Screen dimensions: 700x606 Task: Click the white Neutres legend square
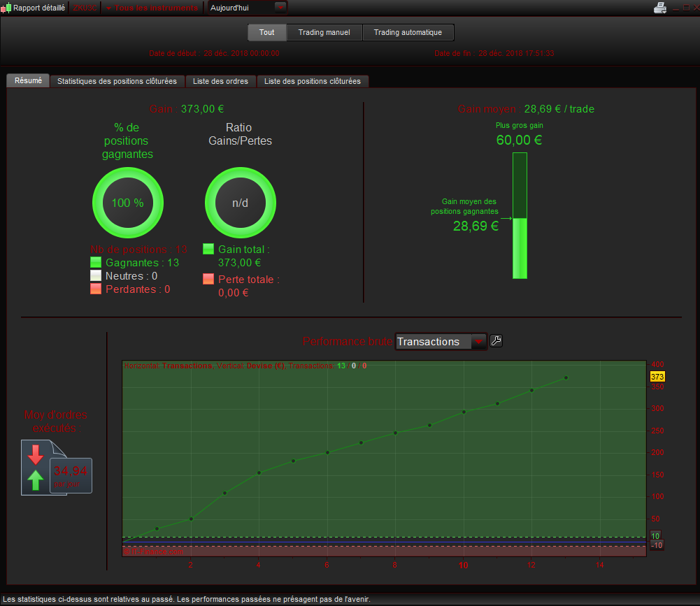tap(96, 275)
